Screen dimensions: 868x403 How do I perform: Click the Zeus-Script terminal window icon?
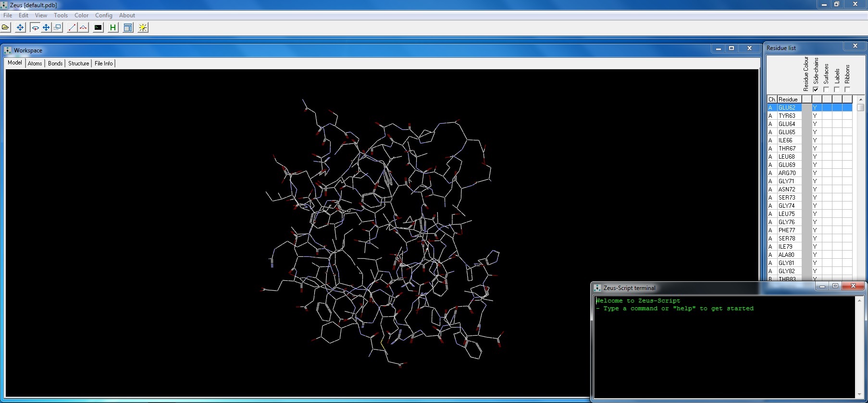pyautogui.click(x=597, y=288)
